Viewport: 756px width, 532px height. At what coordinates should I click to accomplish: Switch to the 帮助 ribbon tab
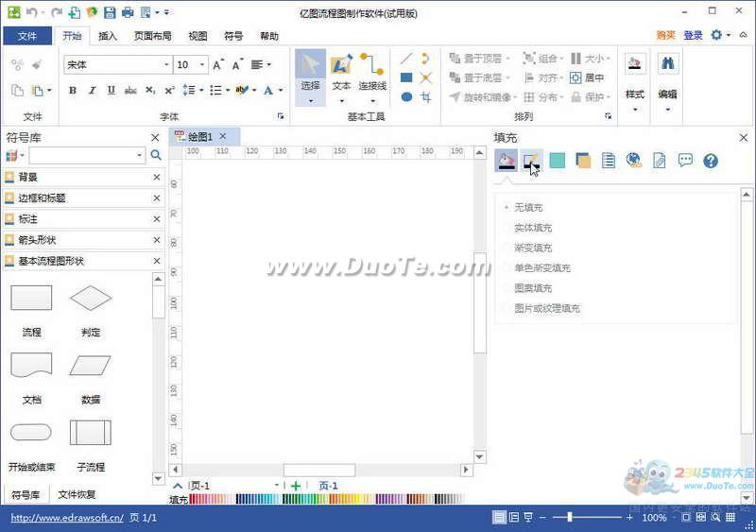coord(269,36)
